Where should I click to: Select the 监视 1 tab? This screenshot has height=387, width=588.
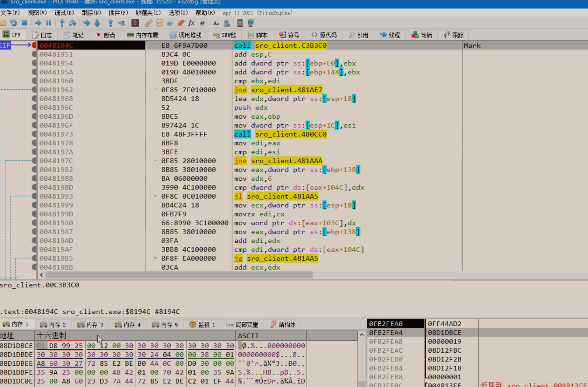202,325
